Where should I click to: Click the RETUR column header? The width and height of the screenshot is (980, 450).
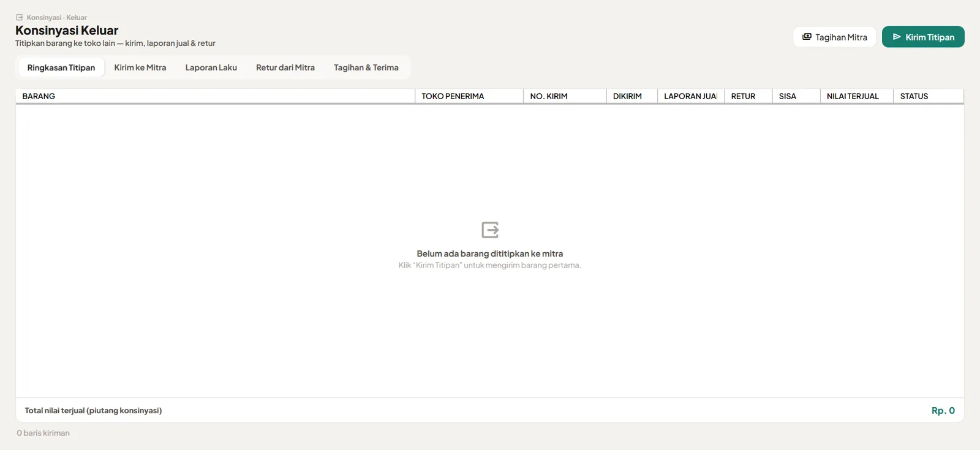pyautogui.click(x=748, y=96)
